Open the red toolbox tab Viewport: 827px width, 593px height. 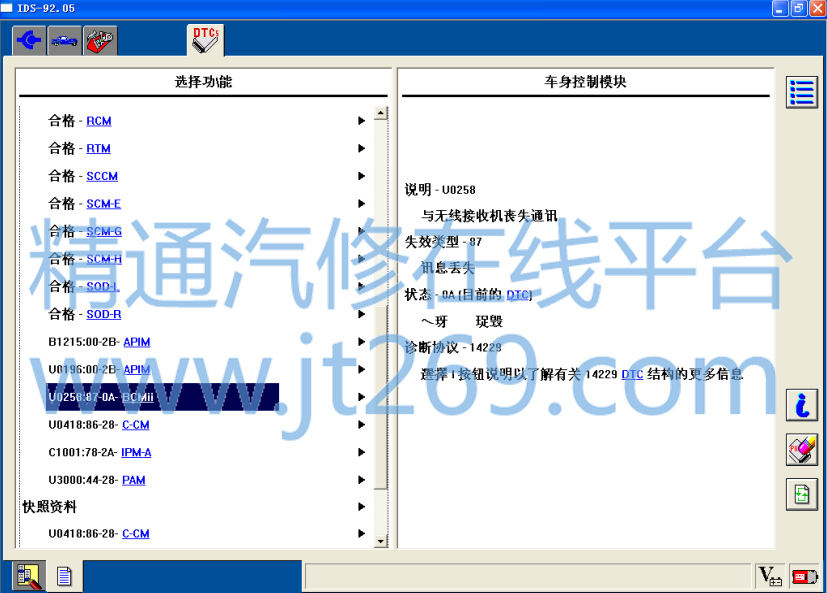pyautogui.click(x=100, y=40)
